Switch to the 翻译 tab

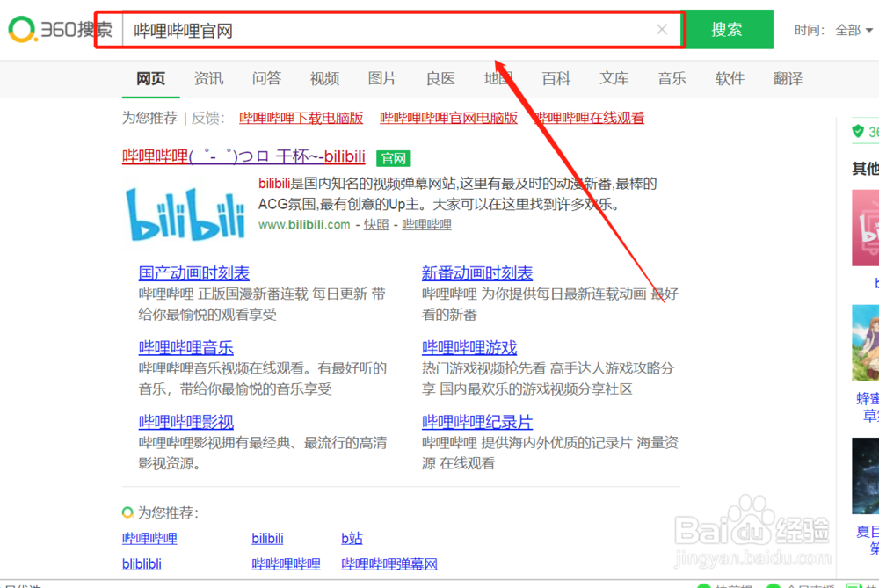[788, 78]
